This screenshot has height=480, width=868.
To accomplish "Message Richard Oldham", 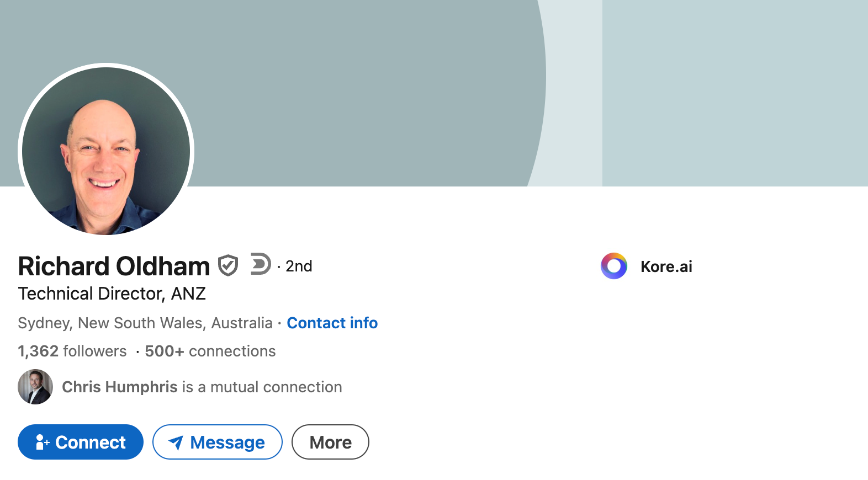I will [x=218, y=442].
